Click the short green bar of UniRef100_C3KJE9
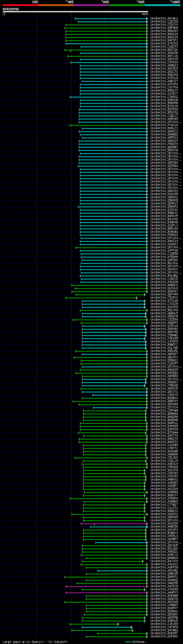 tap(94, 624)
